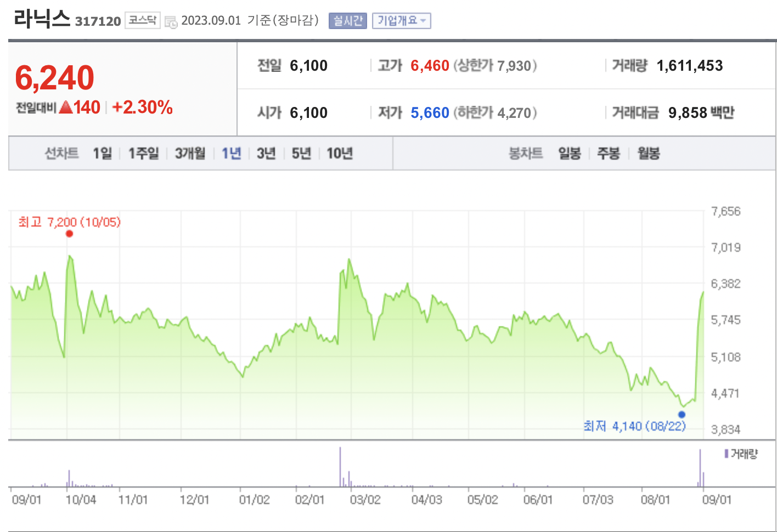Switch to 월봉 candlestick chart
777x532 pixels.
tap(649, 153)
